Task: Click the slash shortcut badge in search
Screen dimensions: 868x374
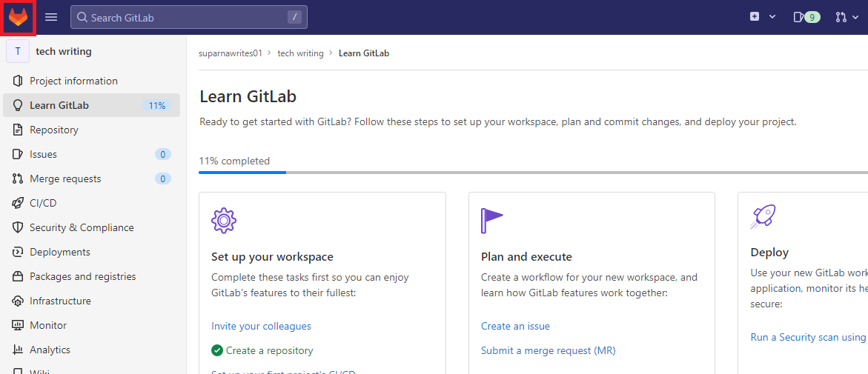Action: (294, 17)
